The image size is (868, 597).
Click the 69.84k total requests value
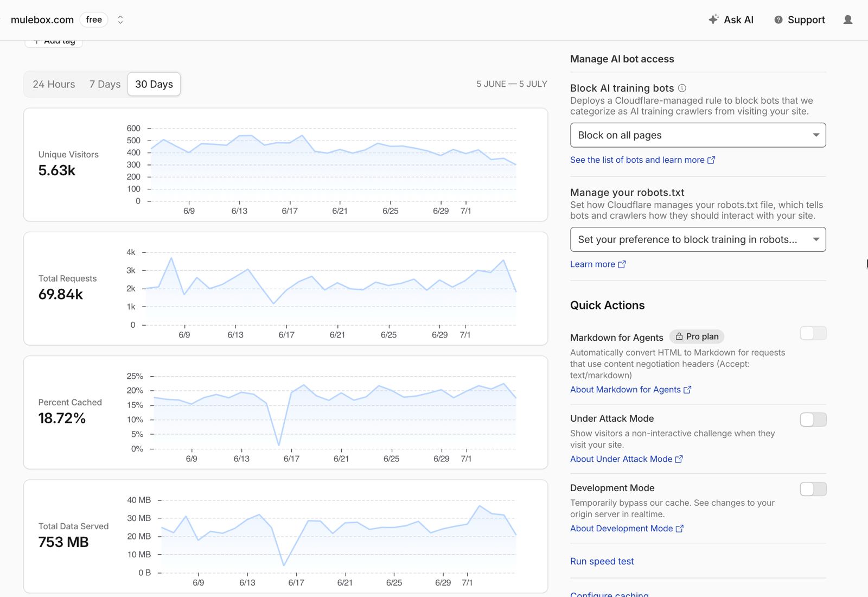(x=61, y=294)
